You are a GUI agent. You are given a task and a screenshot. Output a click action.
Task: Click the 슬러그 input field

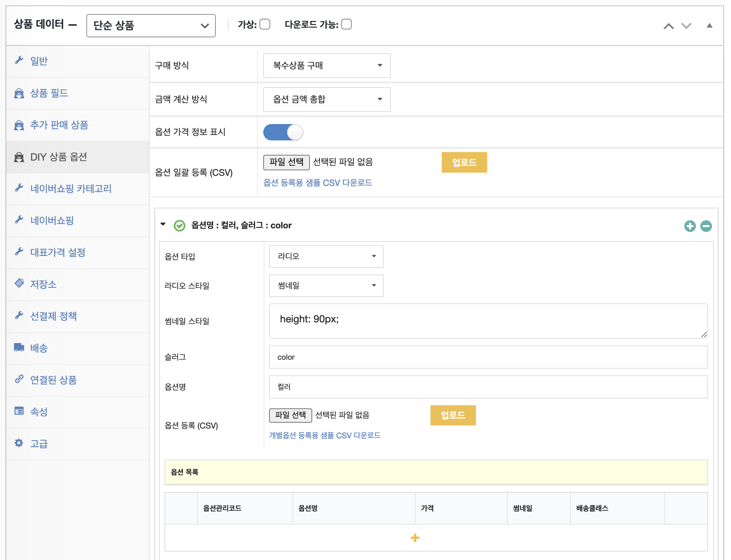click(x=488, y=357)
